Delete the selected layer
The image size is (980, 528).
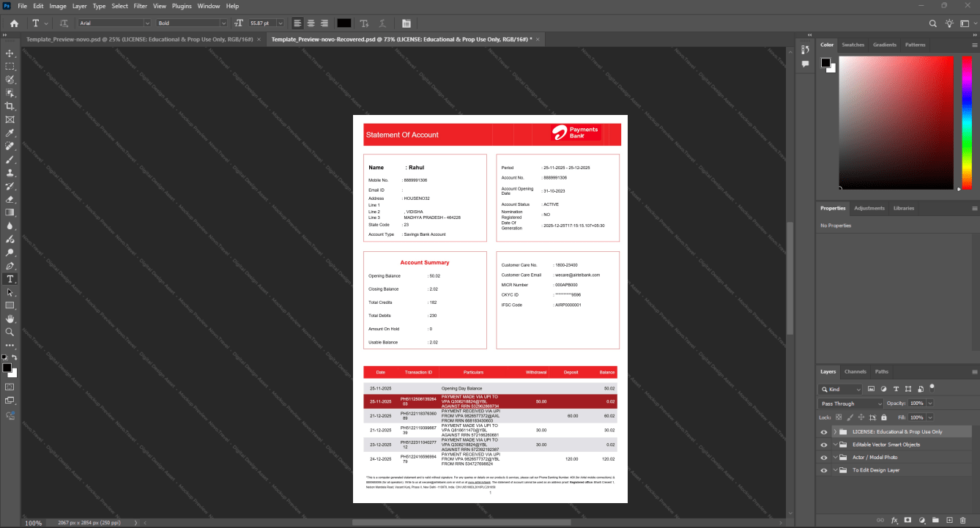[x=963, y=520]
